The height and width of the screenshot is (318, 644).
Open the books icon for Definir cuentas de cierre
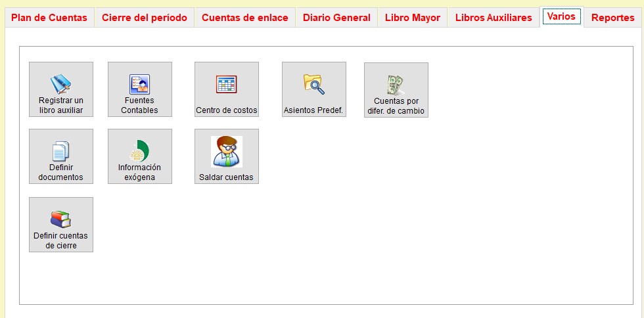click(x=60, y=219)
